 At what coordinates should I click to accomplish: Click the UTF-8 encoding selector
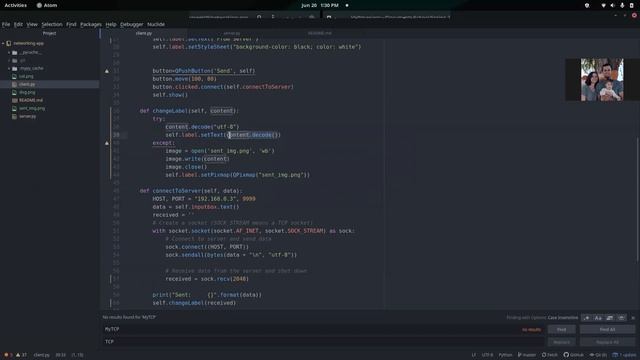tap(487, 355)
